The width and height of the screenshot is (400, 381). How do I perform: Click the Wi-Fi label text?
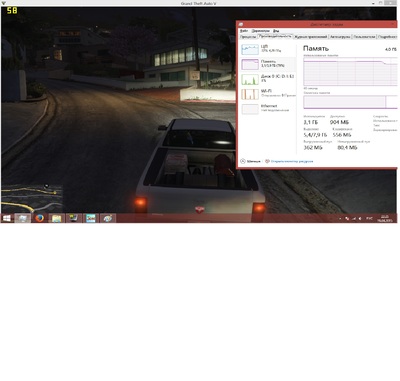point(266,91)
